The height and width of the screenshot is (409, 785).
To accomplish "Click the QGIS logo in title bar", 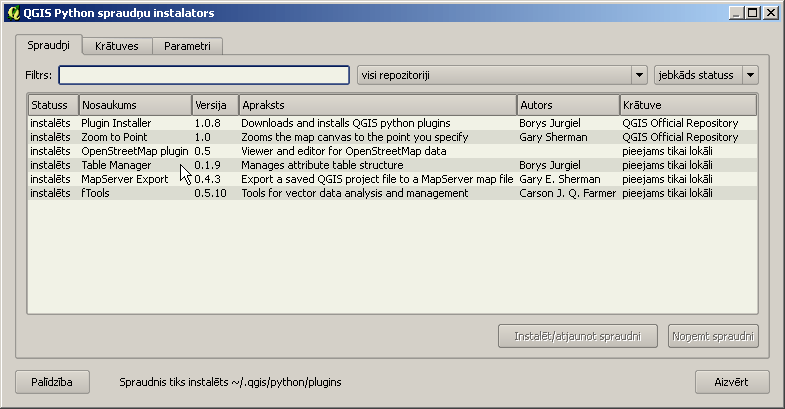I will pos(14,13).
